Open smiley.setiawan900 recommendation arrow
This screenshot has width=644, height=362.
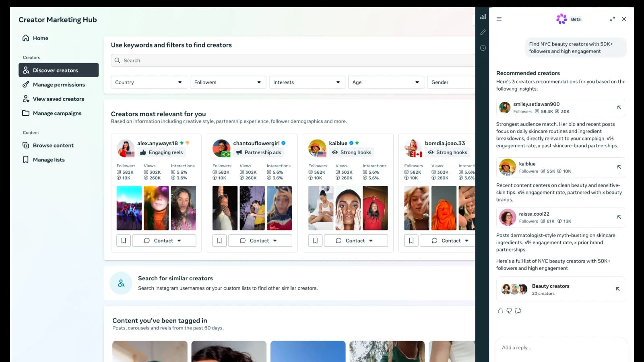click(x=619, y=107)
